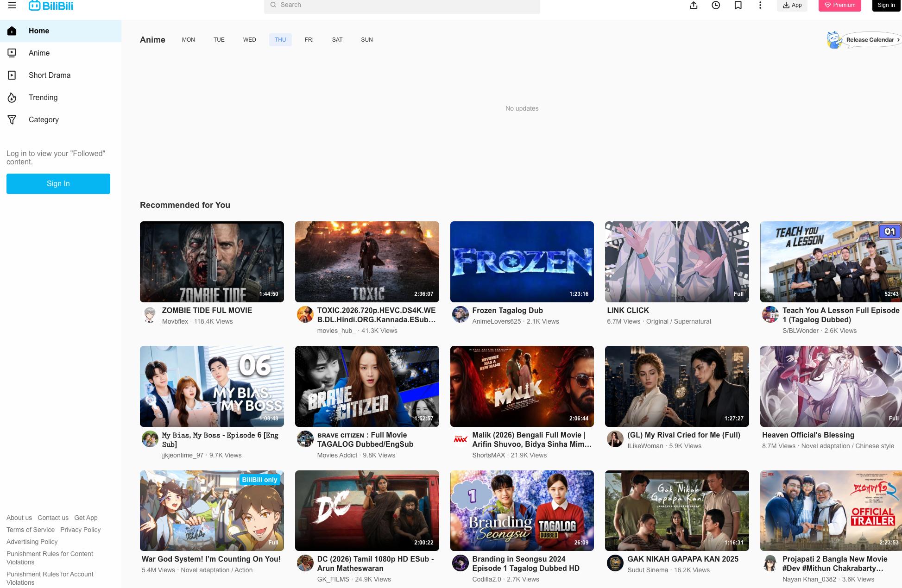Open the Advertising Policy link
This screenshot has width=902, height=588.
[x=32, y=542]
